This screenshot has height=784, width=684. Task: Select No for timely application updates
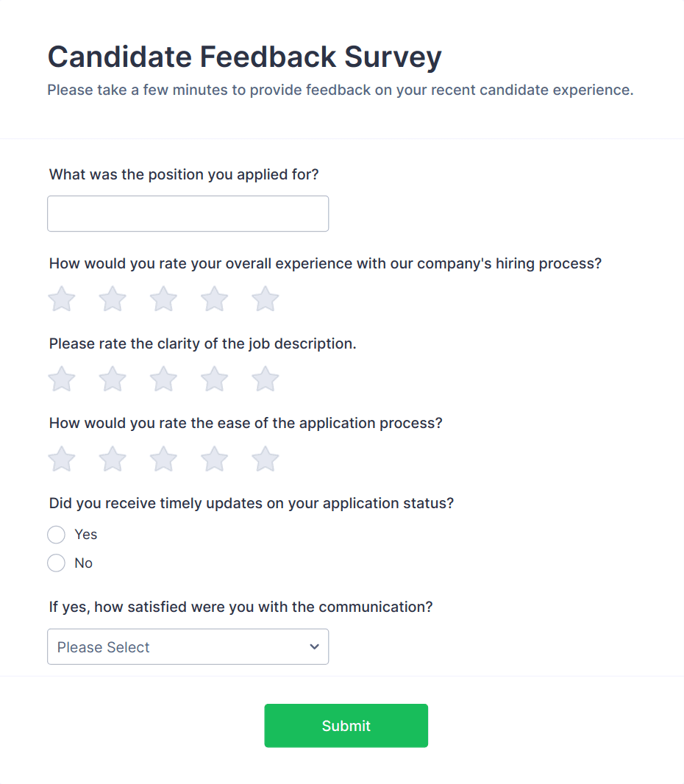click(x=56, y=563)
